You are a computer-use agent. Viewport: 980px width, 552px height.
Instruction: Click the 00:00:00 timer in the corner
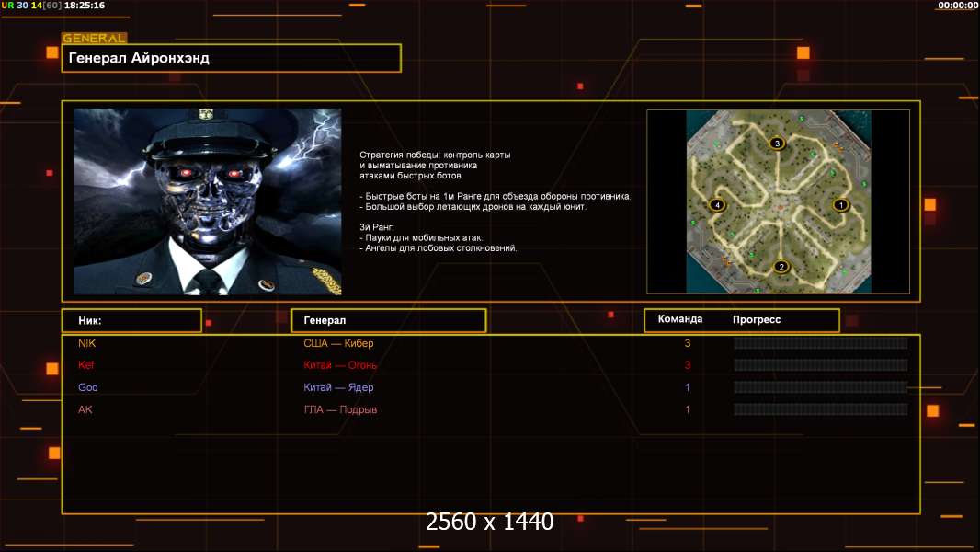pos(958,5)
